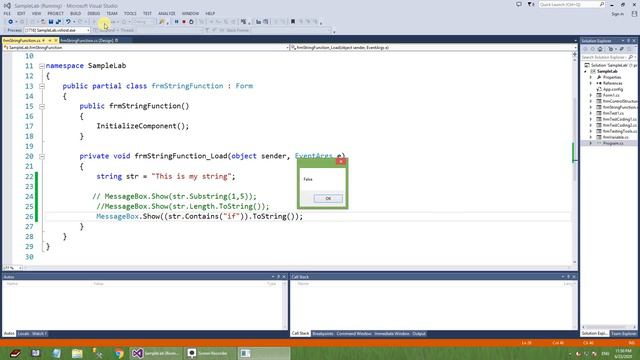Collapse the SampleLab project node
640x360 pixels.
click(x=586, y=71)
